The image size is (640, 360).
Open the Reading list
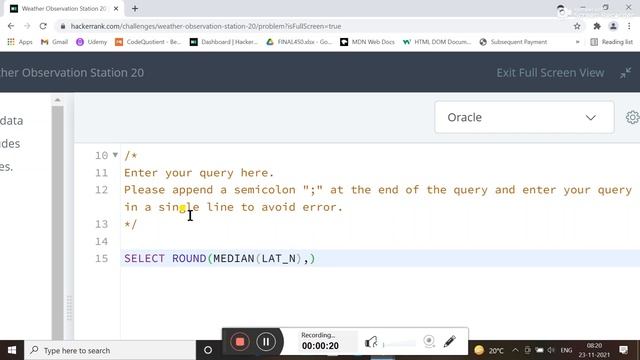point(611,42)
